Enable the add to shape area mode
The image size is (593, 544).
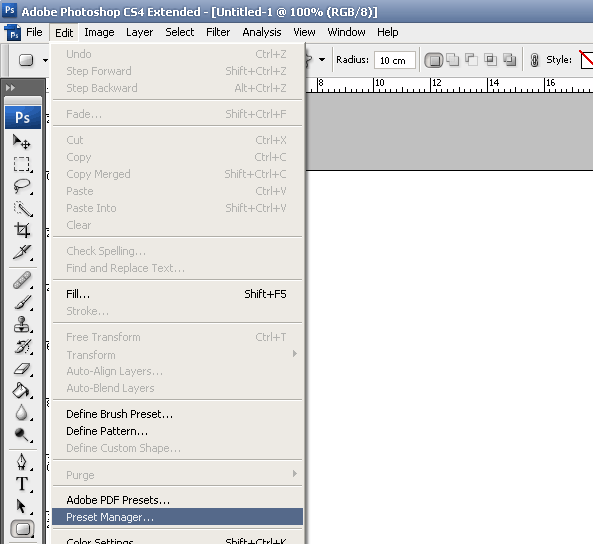click(x=453, y=59)
